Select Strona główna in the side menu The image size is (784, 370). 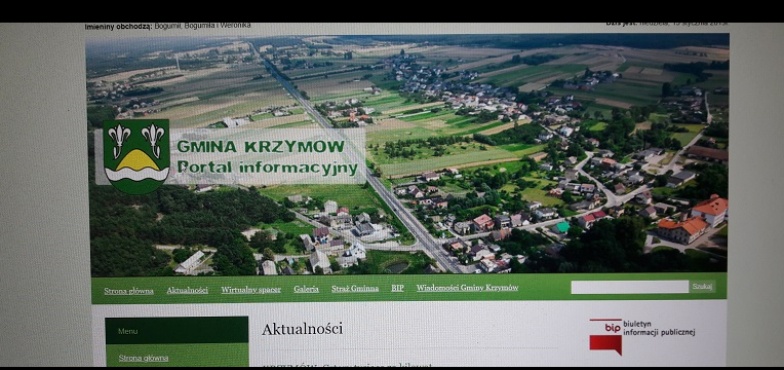(x=144, y=358)
